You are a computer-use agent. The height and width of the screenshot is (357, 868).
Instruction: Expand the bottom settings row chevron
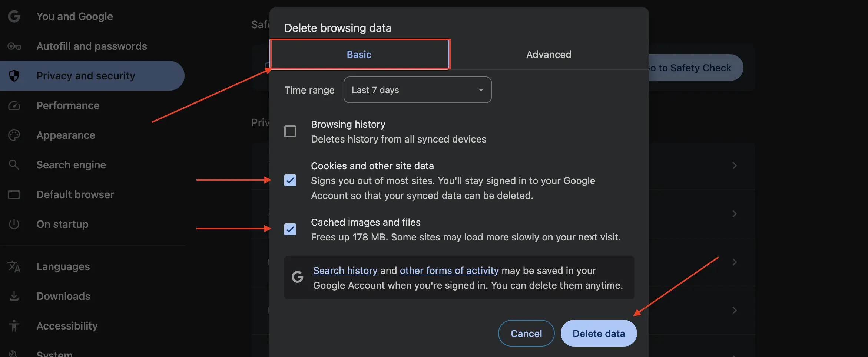pyautogui.click(x=735, y=310)
